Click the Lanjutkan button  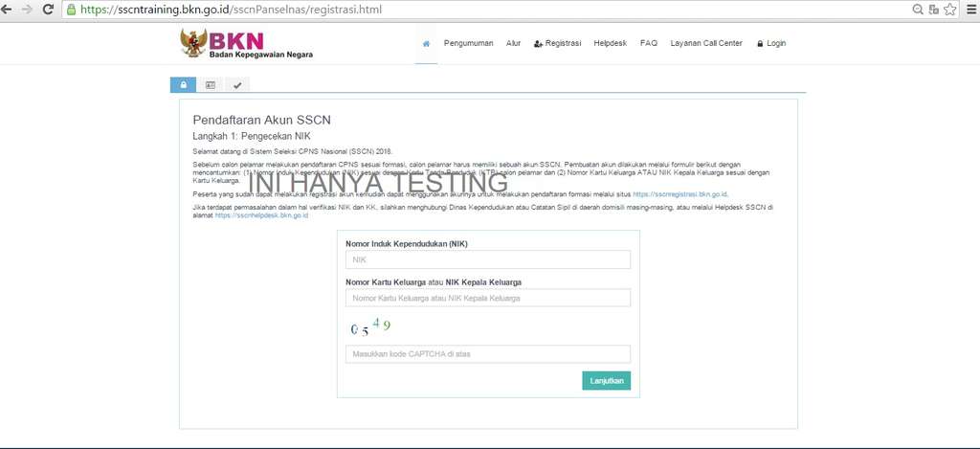tap(606, 381)
